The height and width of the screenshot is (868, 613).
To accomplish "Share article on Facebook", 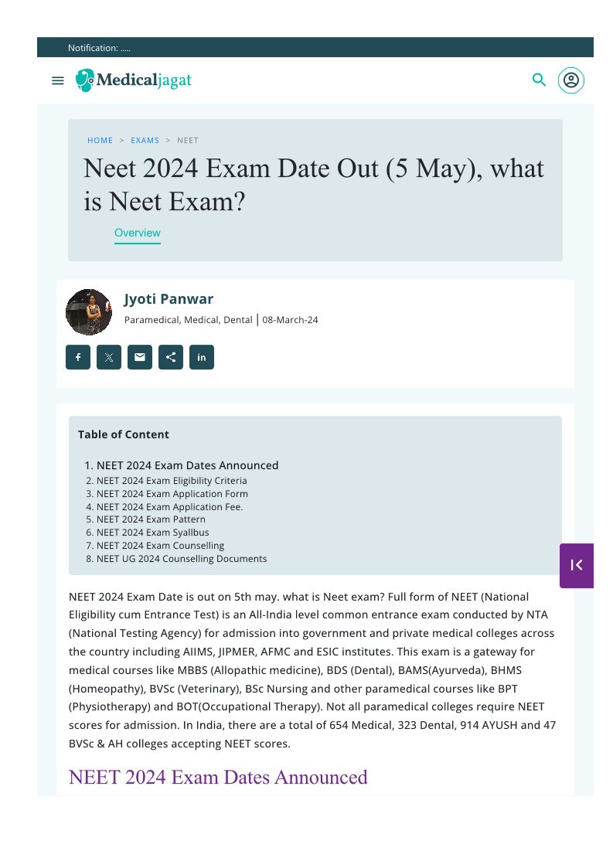I will point(78,357).
